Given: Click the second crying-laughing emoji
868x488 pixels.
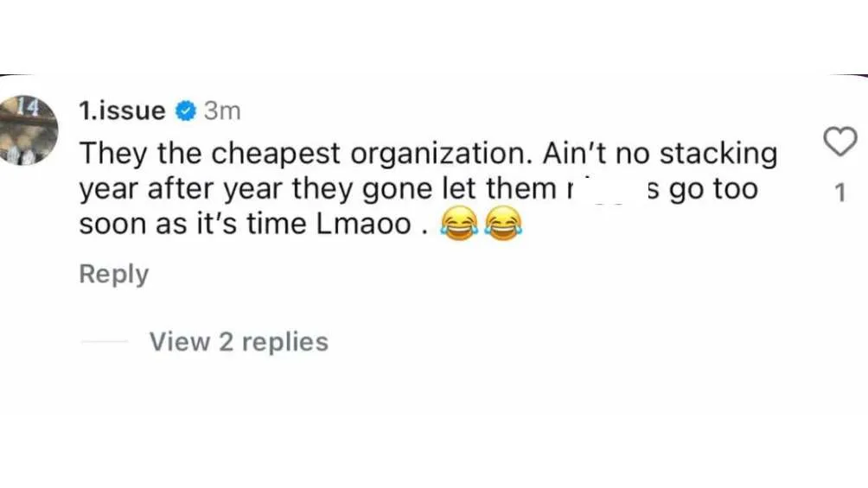Looking at the screenshot, I should 504,226.
